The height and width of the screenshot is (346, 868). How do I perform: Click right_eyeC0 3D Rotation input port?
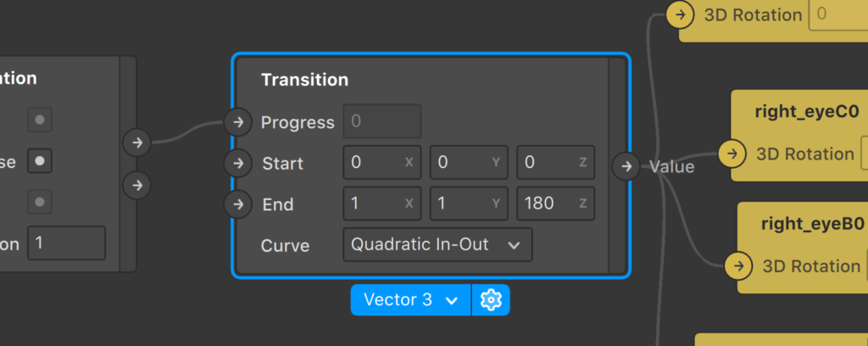(732, 153)
